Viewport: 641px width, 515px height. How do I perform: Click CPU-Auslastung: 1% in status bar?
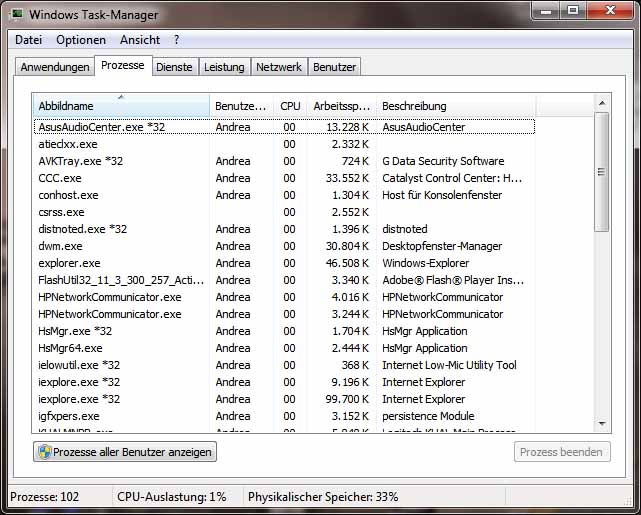coord(172,497)
